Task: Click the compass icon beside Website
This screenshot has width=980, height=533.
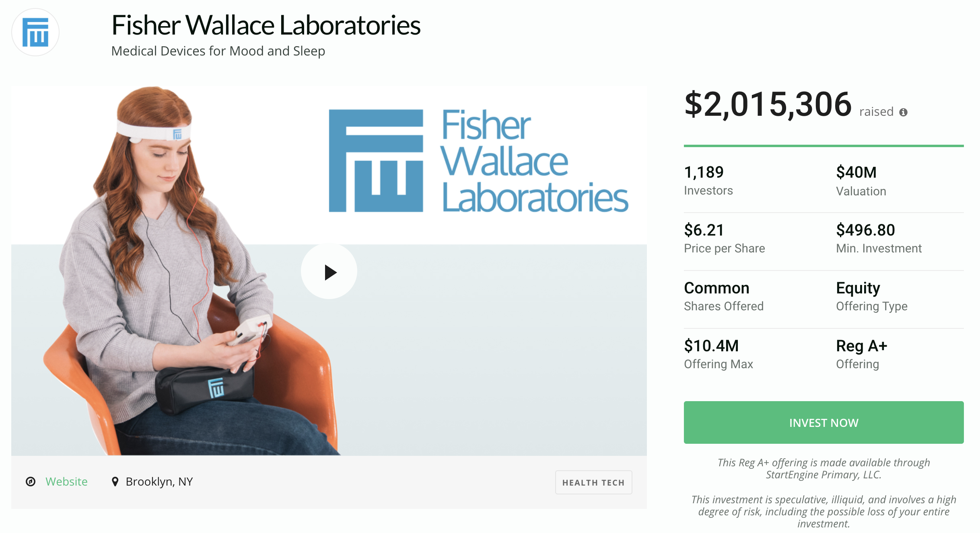Action: click(31, 482)
